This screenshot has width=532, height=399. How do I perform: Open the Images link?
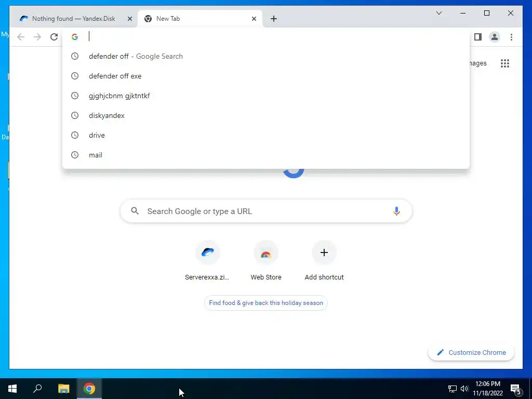(x=478, y=63)
